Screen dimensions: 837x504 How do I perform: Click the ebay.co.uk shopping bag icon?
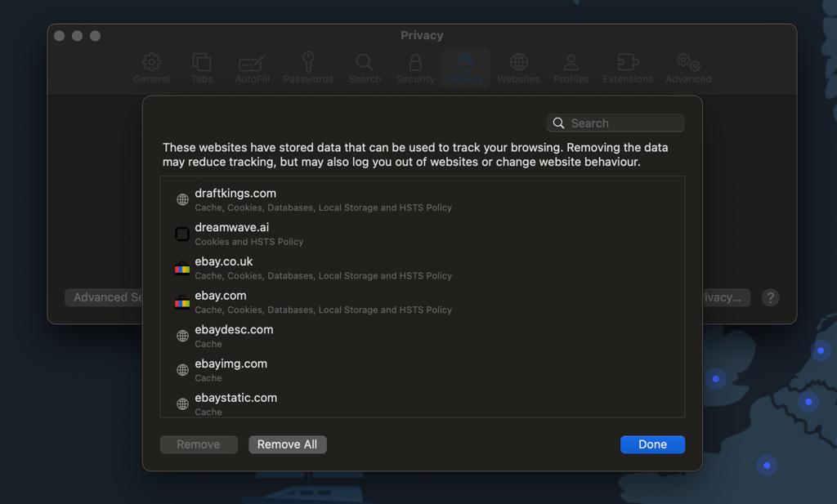pos(182,268)
